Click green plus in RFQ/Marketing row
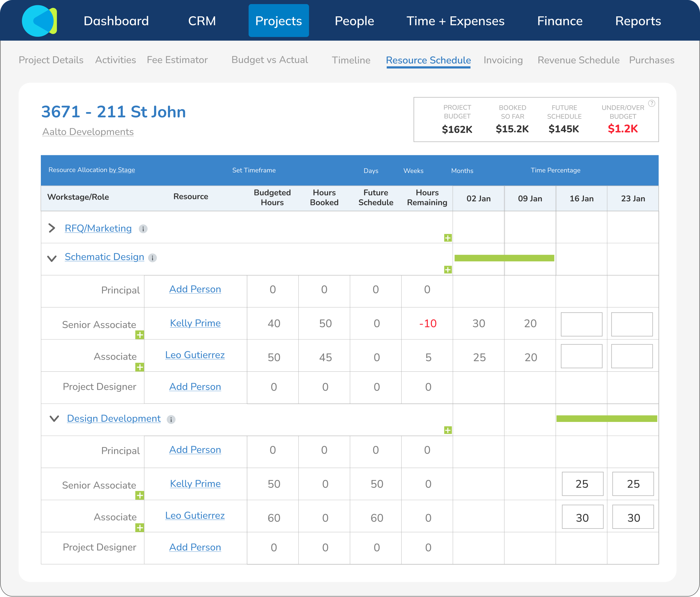The height and width of the screenshot is (597, 700). pos(448,238)
